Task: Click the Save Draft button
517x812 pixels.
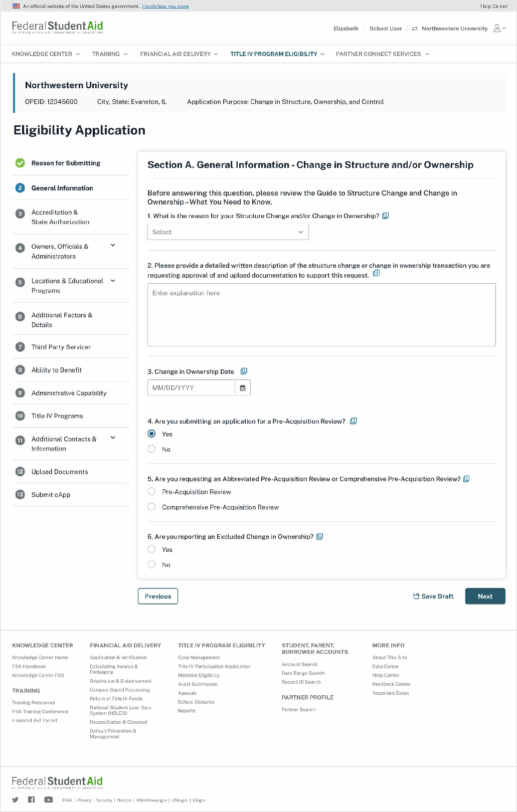Action: pyautogui.click(x=433, y=596)
